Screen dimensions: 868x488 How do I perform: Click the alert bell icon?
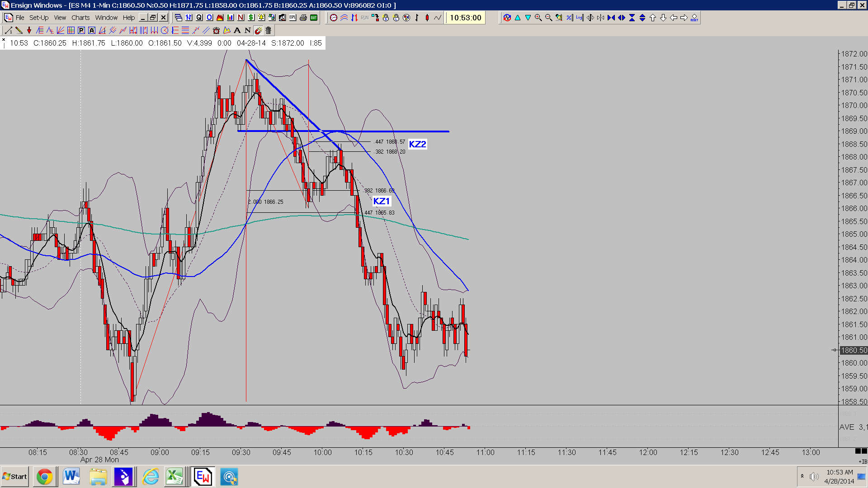coord(261,18)
